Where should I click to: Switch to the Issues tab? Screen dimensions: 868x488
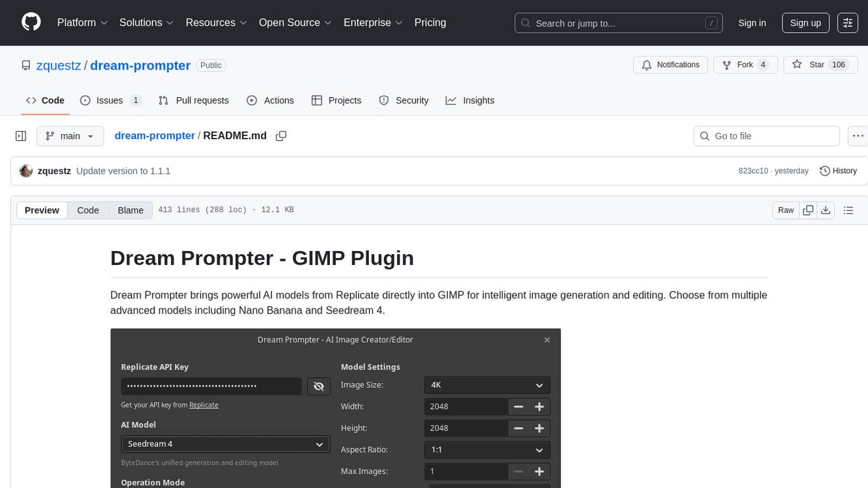coord(110,100)
